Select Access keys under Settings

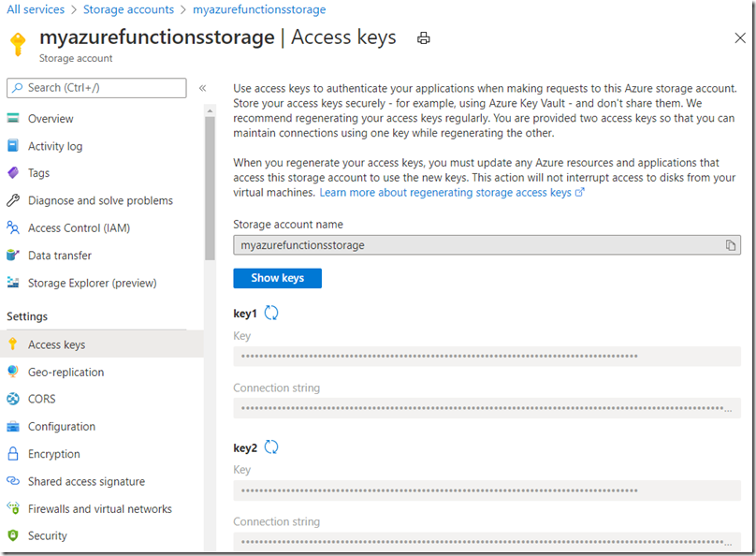click(x=102, y=344)
